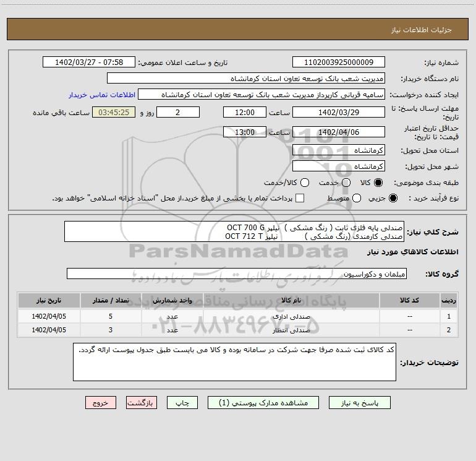Click the need date of row 2
The width and height of the screenshot is (476, 461).
pos(49,330)
